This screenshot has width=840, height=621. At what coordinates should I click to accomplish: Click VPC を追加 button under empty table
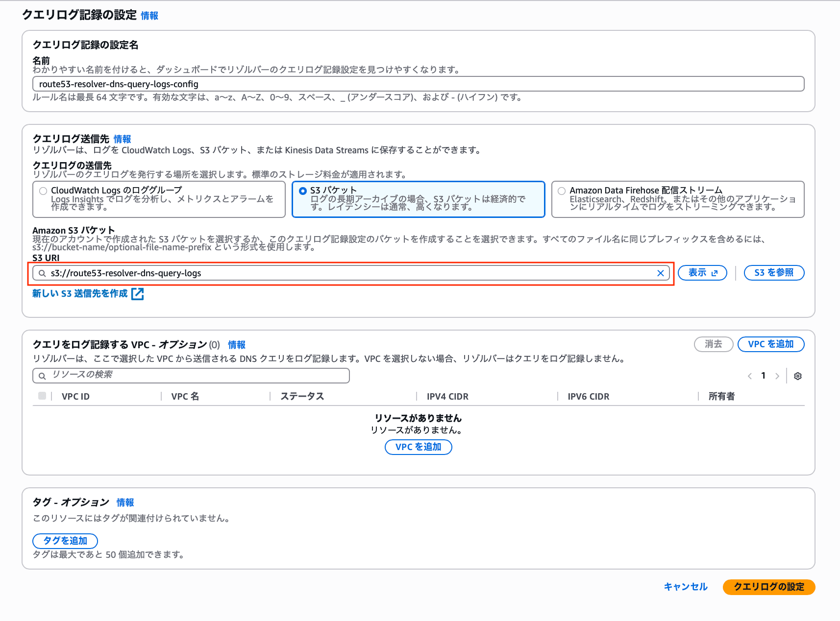click(x=419, y=447)
